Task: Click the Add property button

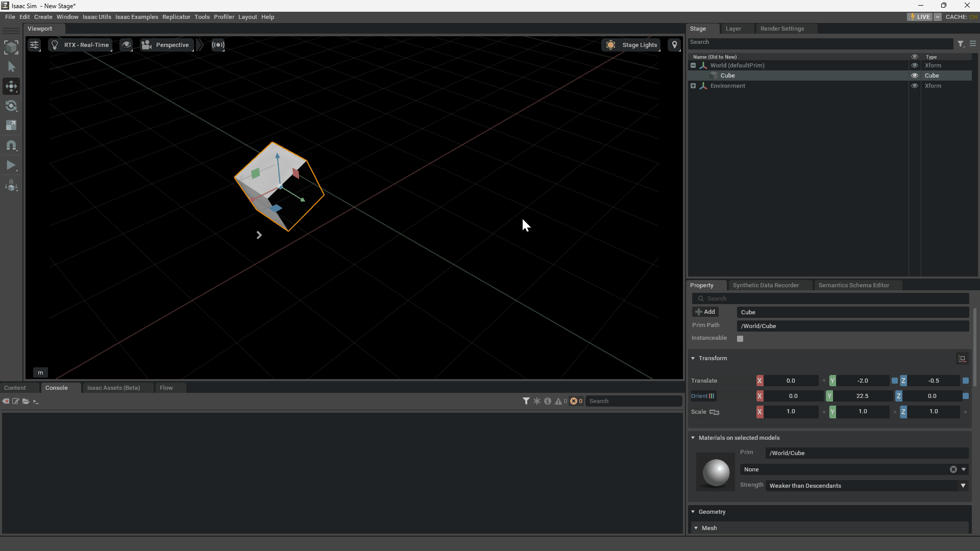Action: [705, 312]
